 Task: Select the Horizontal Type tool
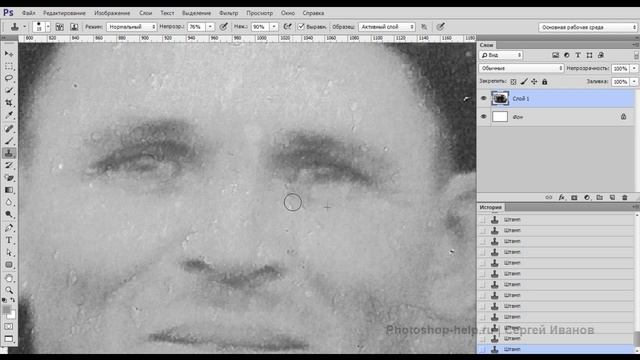(x=9, y=240)
